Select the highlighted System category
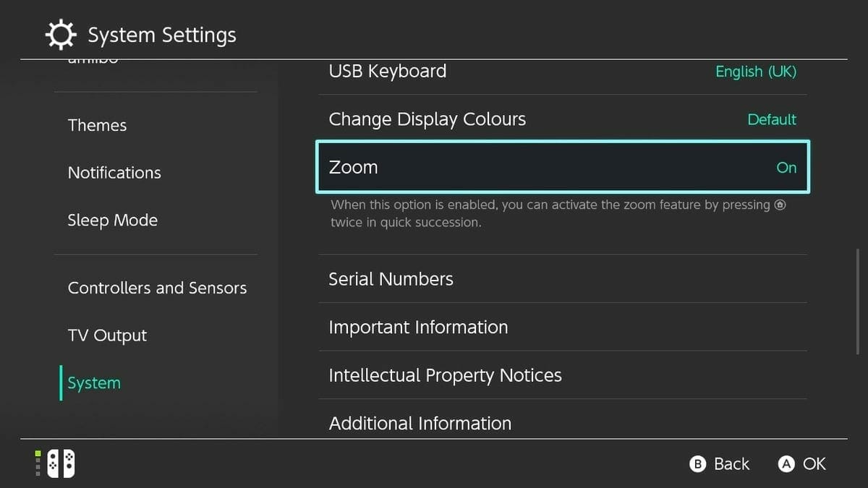 click(93, 382)
